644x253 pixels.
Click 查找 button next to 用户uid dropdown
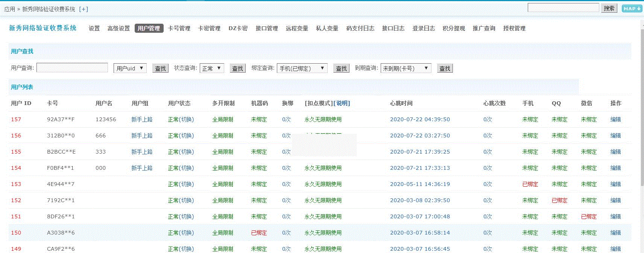pos(160,68)
